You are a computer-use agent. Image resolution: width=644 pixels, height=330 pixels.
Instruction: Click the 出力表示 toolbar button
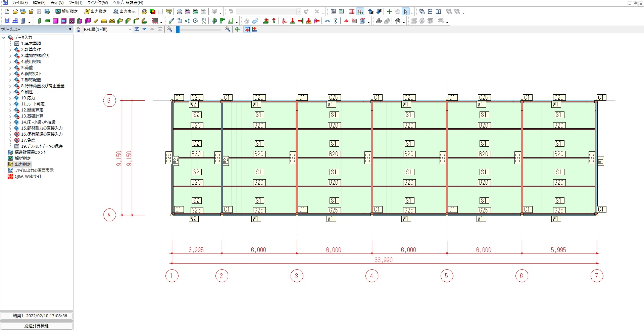124,11
